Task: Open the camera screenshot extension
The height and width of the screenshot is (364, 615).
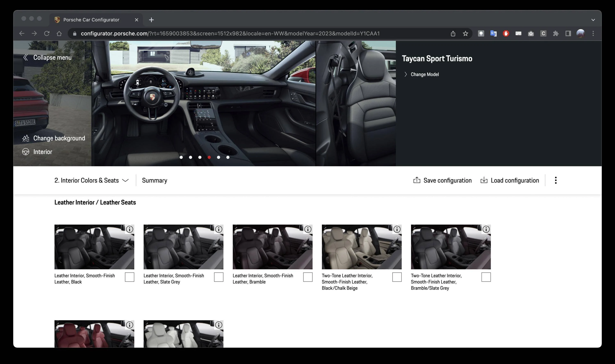Action: click(x=531, y=33)
